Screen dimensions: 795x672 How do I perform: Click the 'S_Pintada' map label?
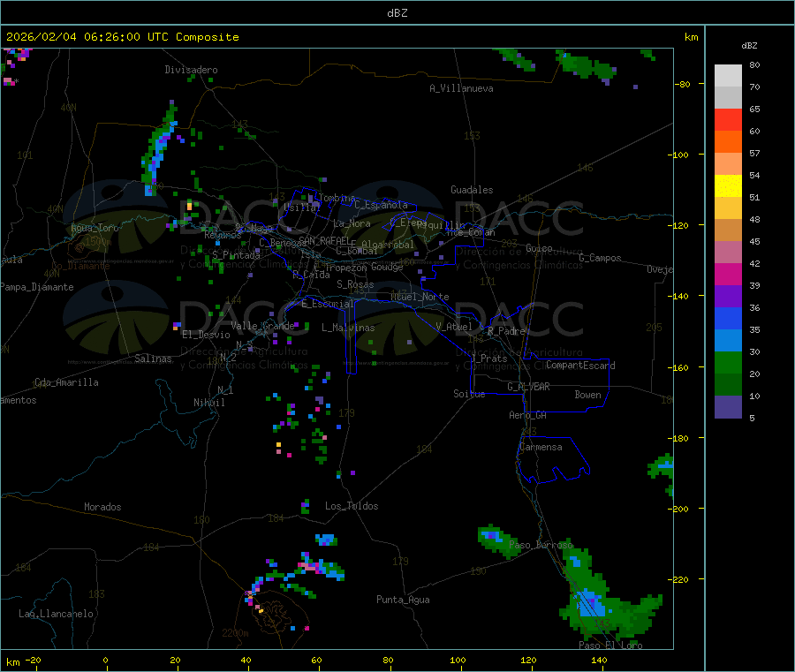click(236, 255)
